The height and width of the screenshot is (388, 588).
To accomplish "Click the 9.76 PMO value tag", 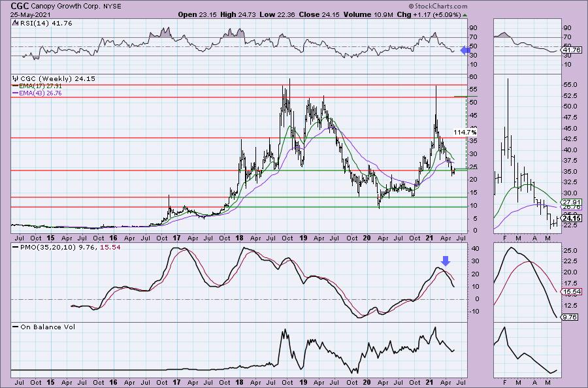I will 570,317.
